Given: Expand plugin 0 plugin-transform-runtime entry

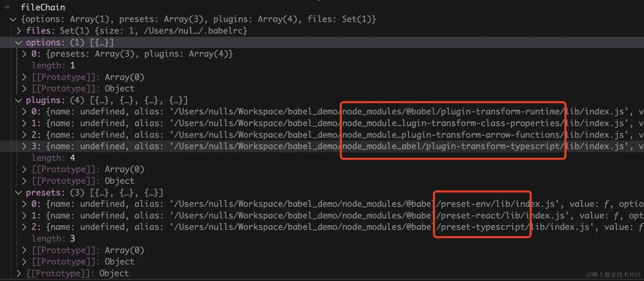Looking at the screenshot, I should point(24,112).
